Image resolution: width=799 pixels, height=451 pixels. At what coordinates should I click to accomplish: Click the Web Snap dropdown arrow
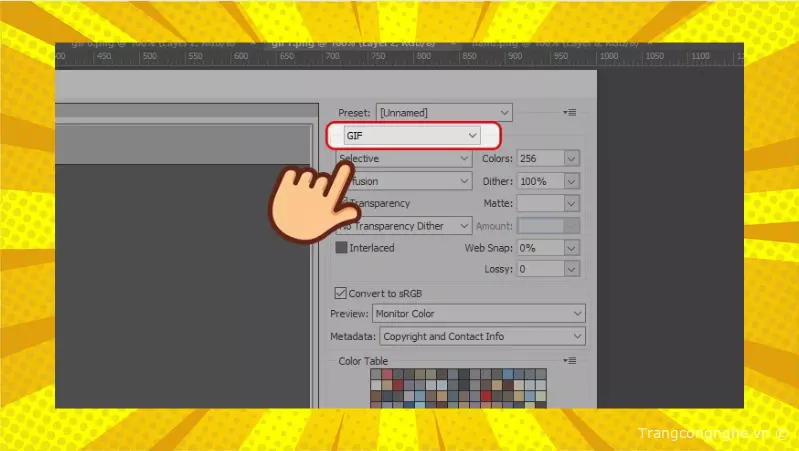point(571,247)
